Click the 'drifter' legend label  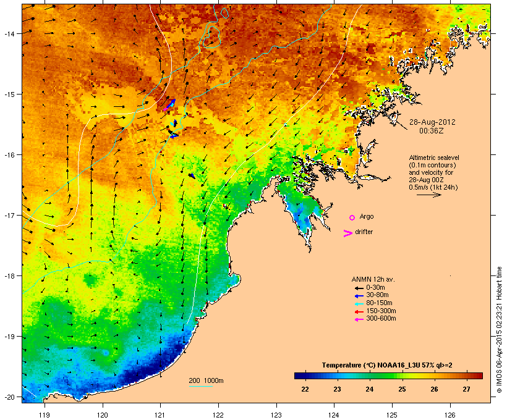364,232
